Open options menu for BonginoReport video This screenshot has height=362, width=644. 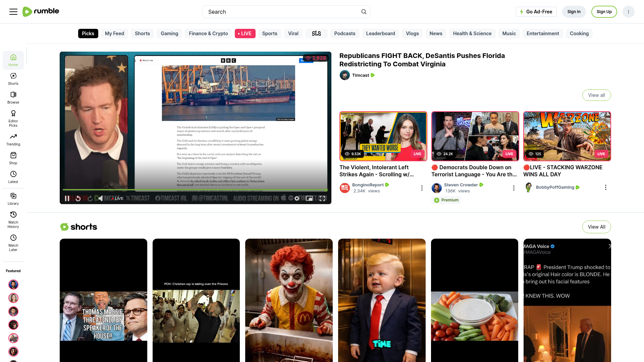[422, 188]
